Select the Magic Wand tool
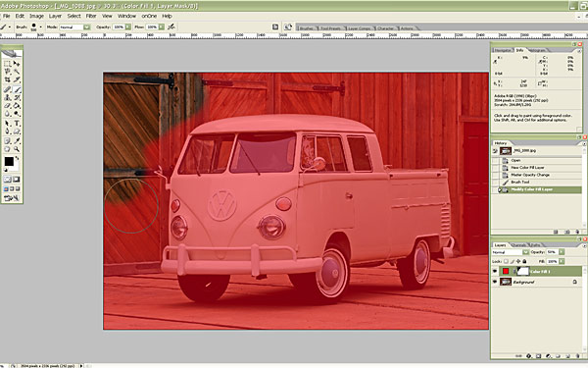This screenshot has height=368, width=588. (17, 71)
